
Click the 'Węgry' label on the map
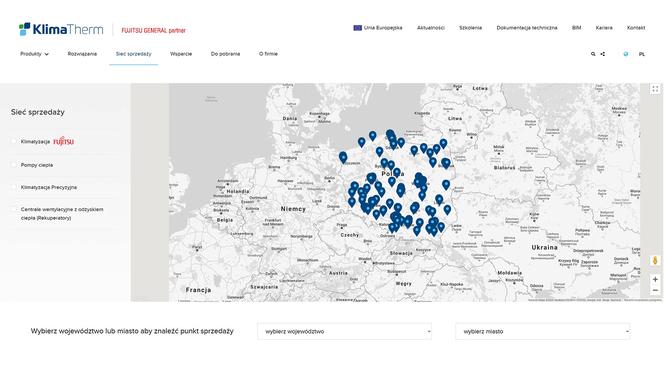point(404,284)
